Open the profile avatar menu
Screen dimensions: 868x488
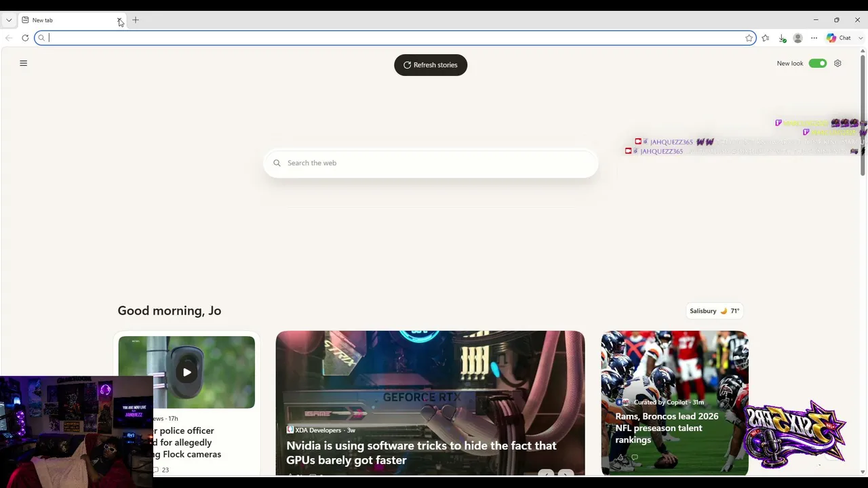coord(798,38)
